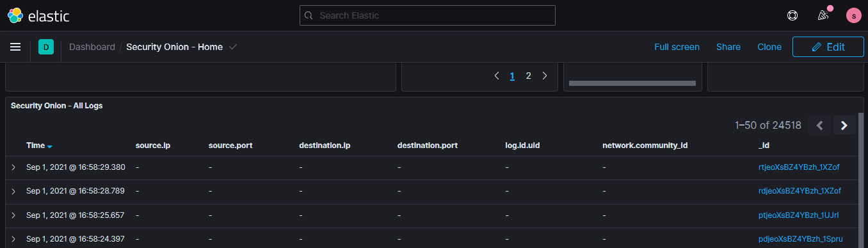Go to previous pagination page arrow

point(497,76)
